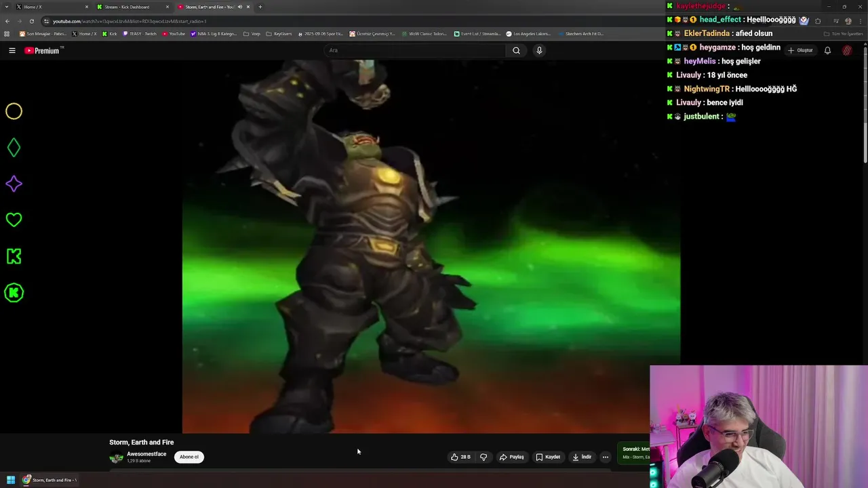
Task: Activate voice search microphone icon
Action: (x=539, y=50)
